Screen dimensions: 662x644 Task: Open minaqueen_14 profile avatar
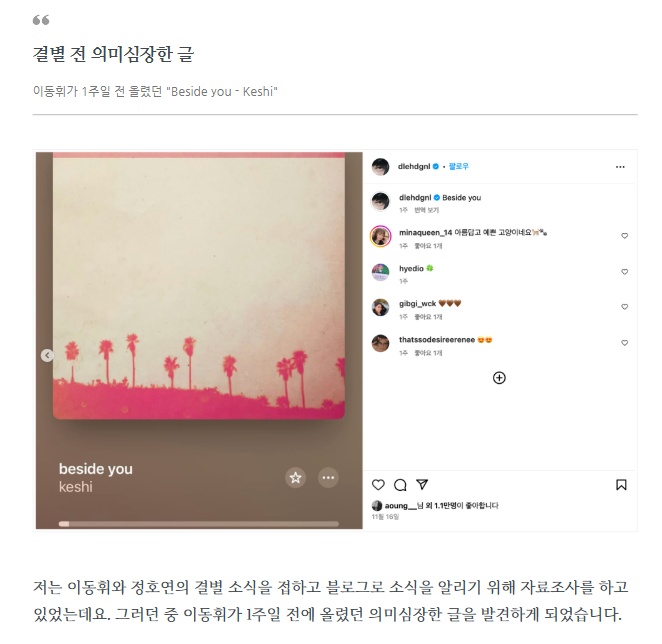[x=380, y=236]
